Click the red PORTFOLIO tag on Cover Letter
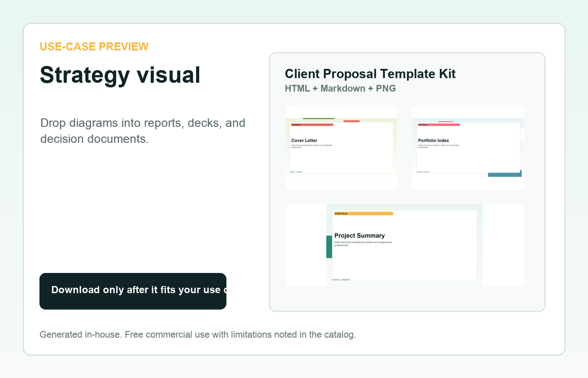 (x=312, y=125)
